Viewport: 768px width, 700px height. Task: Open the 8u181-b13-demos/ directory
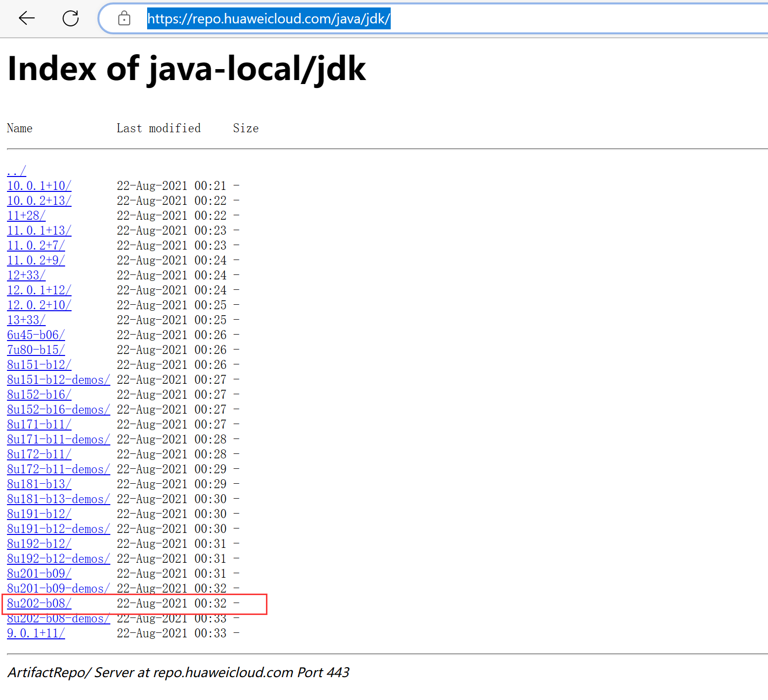point(59,499)
